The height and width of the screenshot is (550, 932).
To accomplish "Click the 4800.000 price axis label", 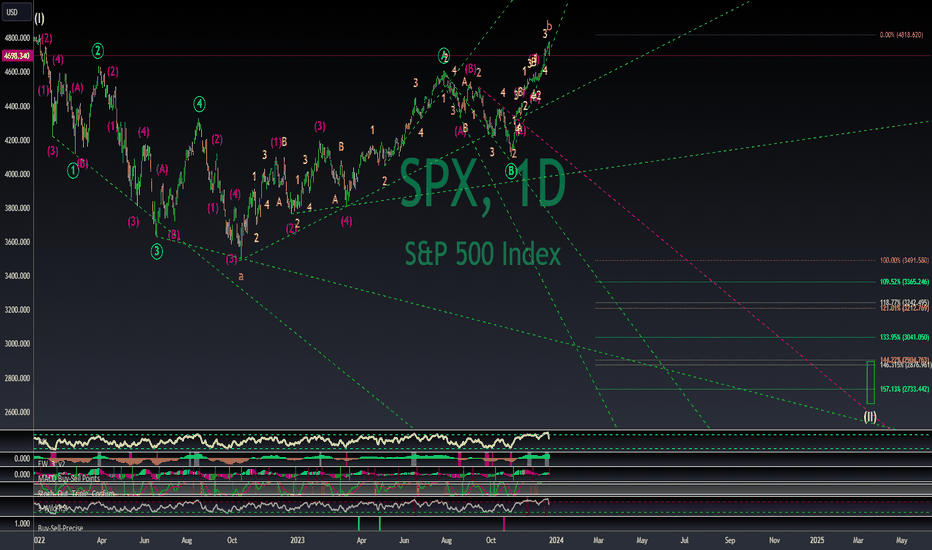I will click(x=17, y=38).
